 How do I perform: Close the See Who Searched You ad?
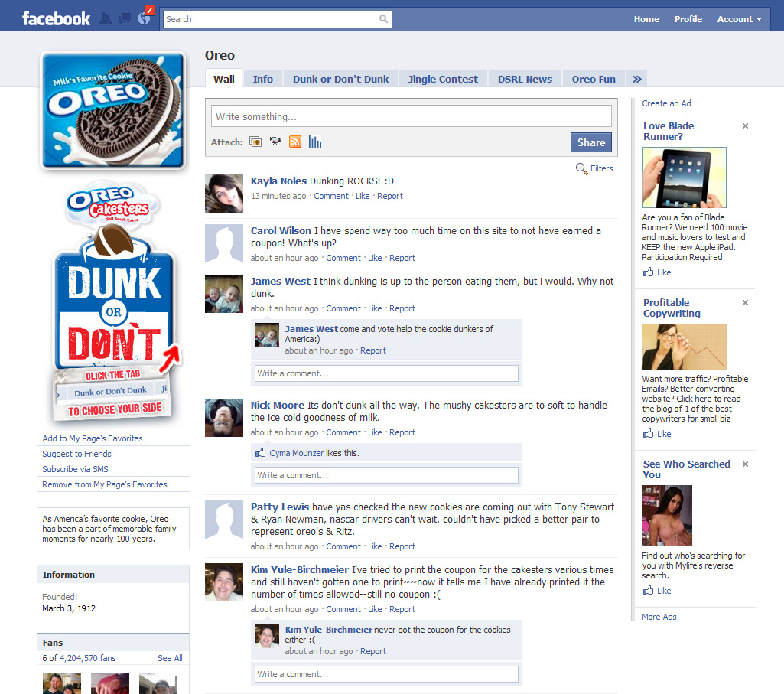pos(745,464)
